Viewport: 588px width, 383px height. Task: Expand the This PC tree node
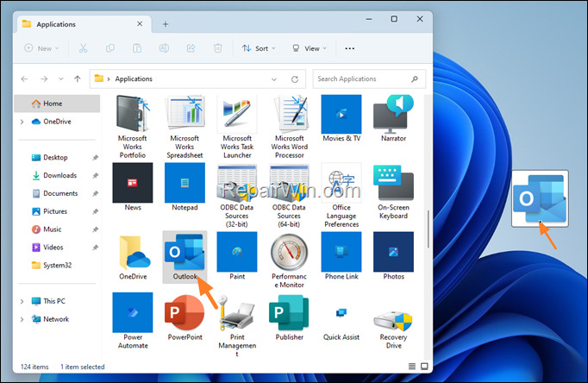click(x=22, y=301)
